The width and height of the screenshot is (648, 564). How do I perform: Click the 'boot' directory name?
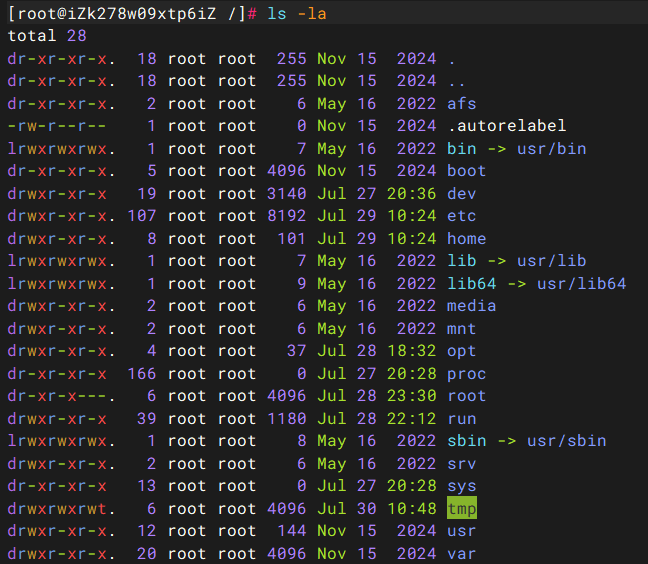point(466,171)
